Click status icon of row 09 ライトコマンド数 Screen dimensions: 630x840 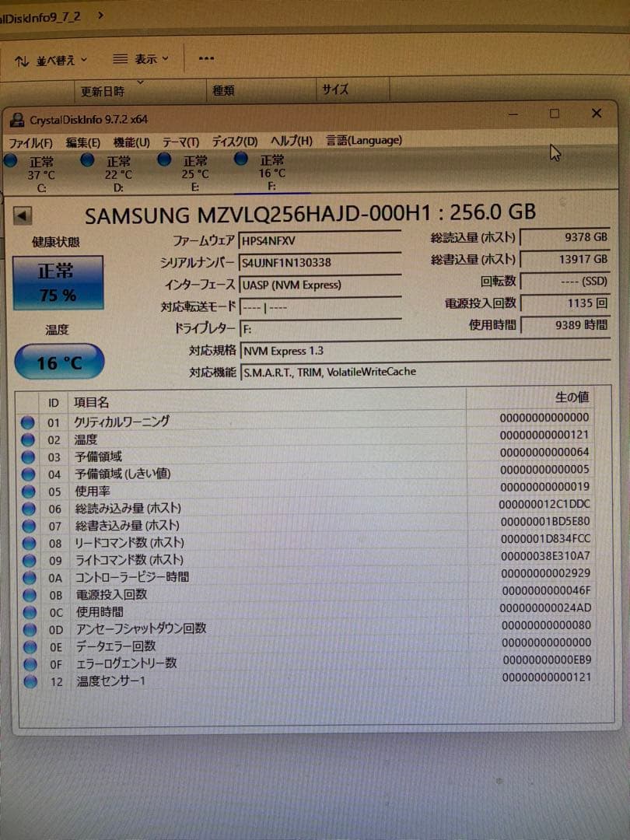(x=30, y=560)
